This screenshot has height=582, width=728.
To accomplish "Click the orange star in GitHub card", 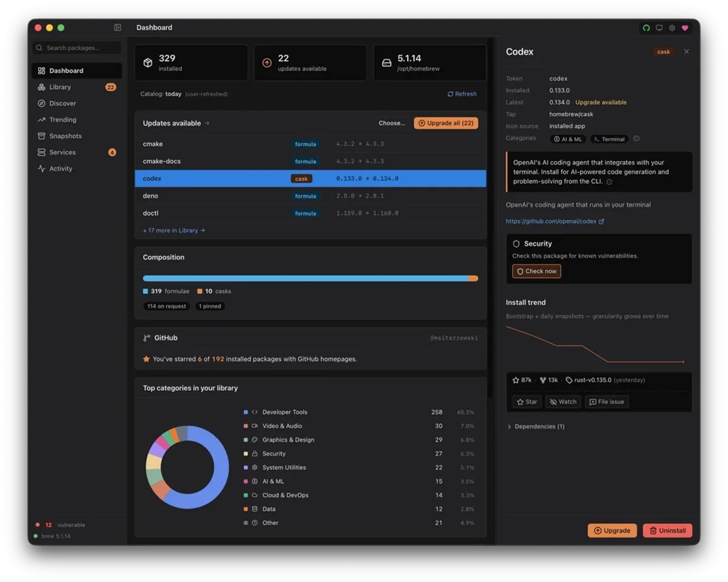I will pyautogui.click(x=146, y=359).
